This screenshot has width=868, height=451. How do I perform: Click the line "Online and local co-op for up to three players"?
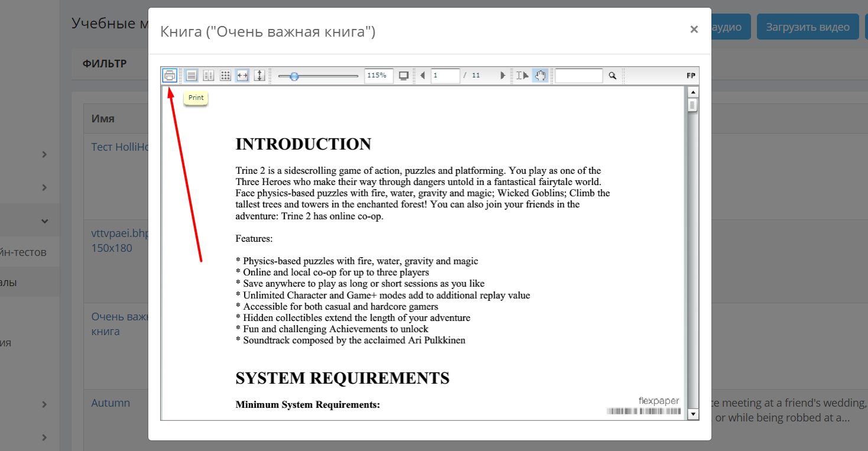(332, 272)
